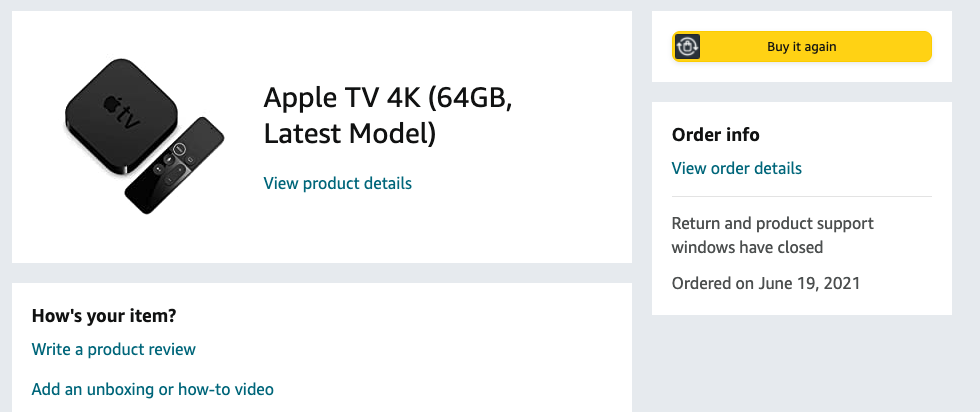Viewport: 980px width, 412px height.
Task: Click the return windows have closed notice
Action: tap(772, 235)
